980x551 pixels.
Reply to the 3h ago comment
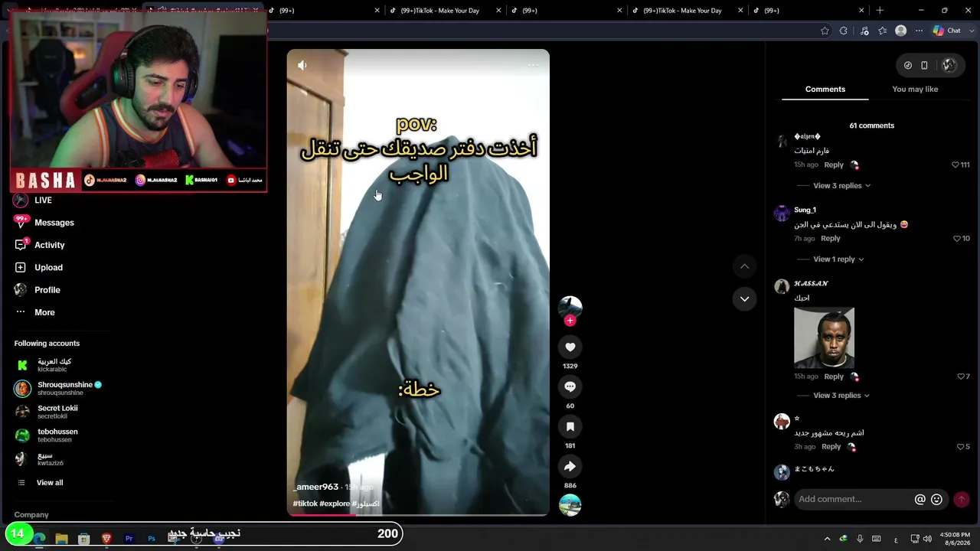[x=831, y=447]
